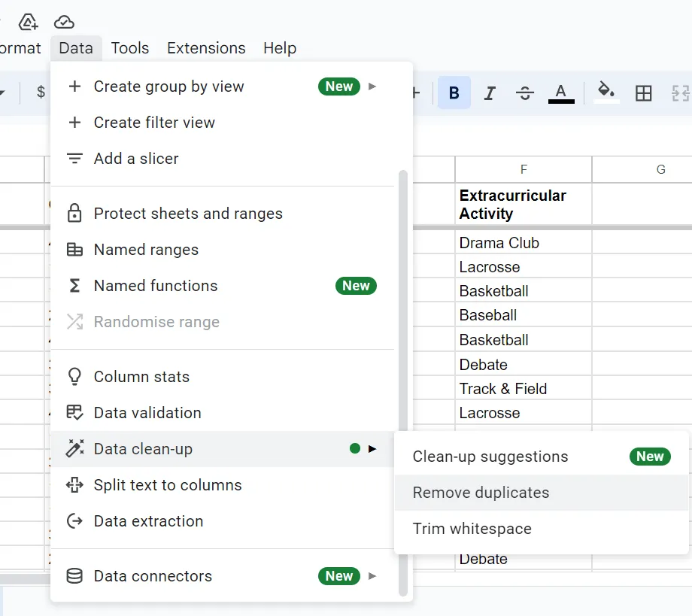The image size is (692, 616).
Task: Click the sigma Named functions icon
Action: [x=74, y=286]
